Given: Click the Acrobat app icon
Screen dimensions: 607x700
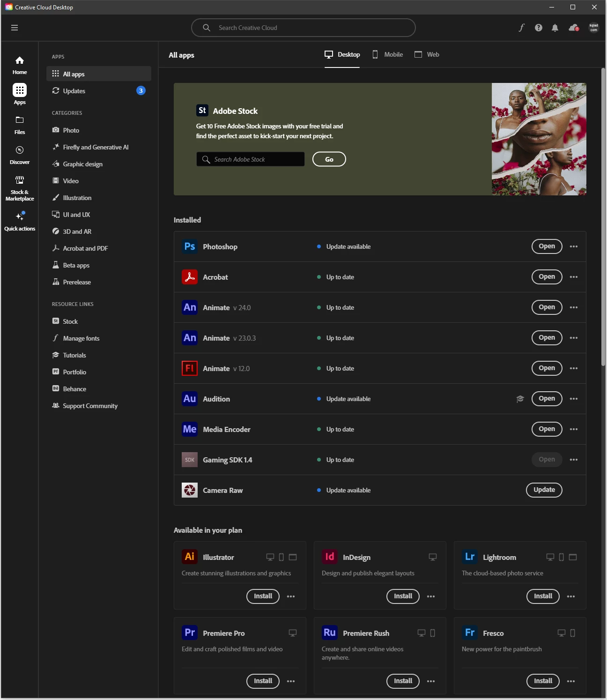Looking at the screenshot, I should [190, 277].
